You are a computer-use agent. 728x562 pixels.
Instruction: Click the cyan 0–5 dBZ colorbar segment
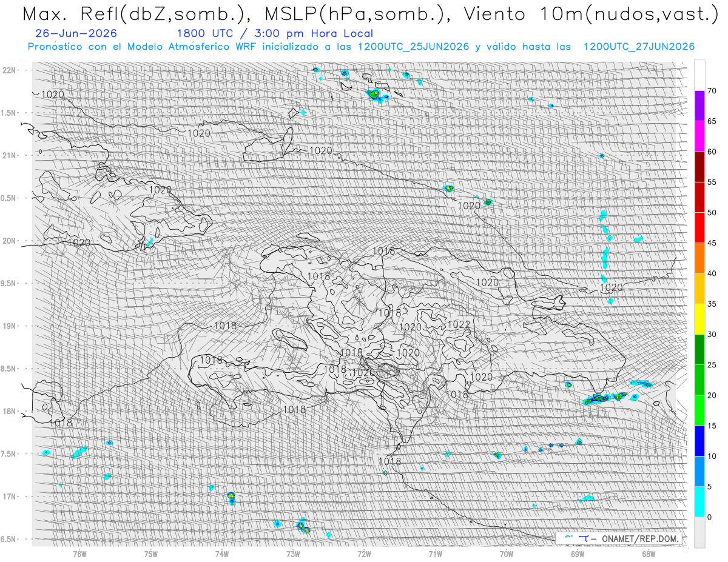[699, 501]
